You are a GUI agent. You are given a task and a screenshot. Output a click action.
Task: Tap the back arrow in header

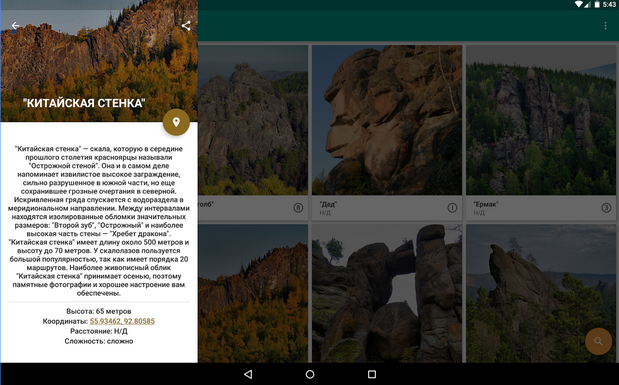(15, 26)
